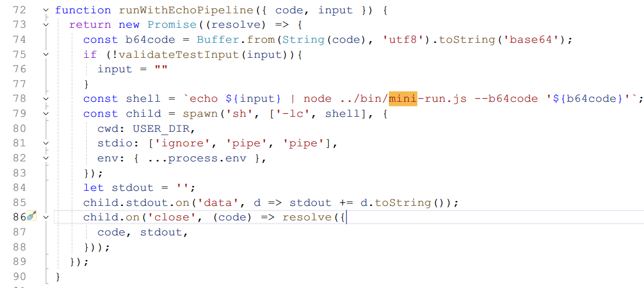
Task: Click the function name runWithEchoPipeline
Action: [x=186, y=10]
